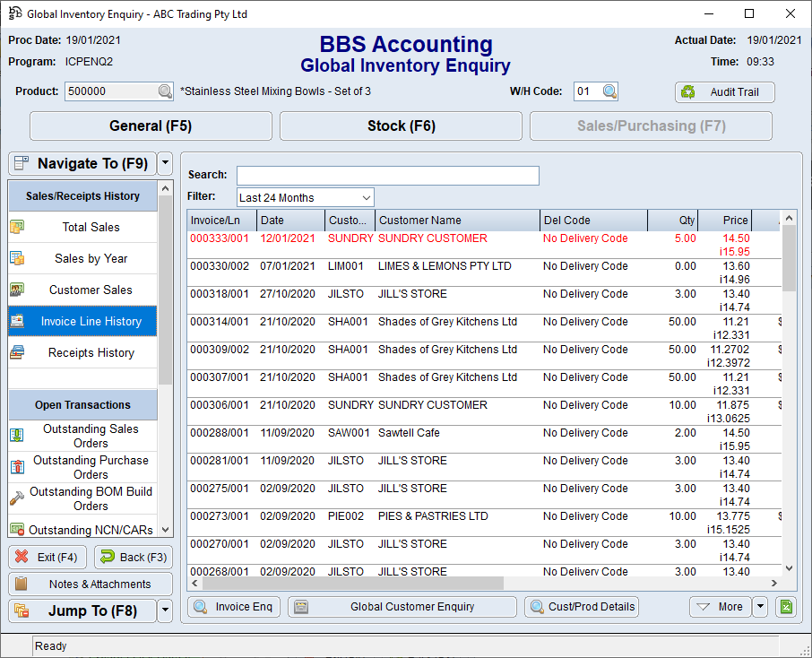The height and width of the screenshot is (658, 812).
Task: Launch the Invoice Enq lookup
Action: pos(233,607)
